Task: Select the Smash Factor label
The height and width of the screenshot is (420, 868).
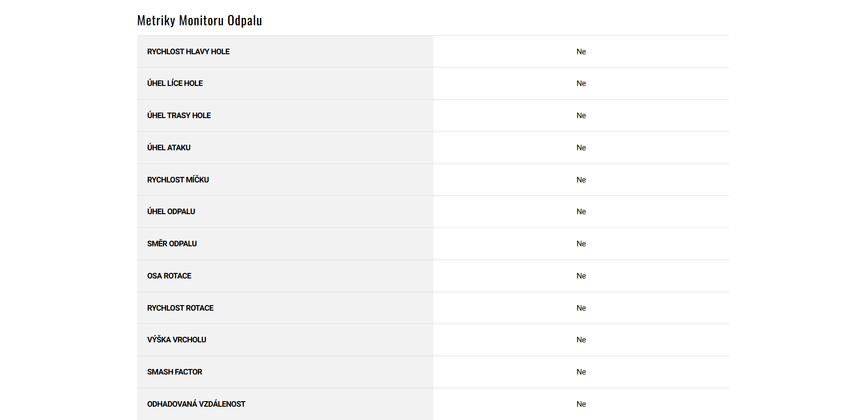Action: coord(175,372)
